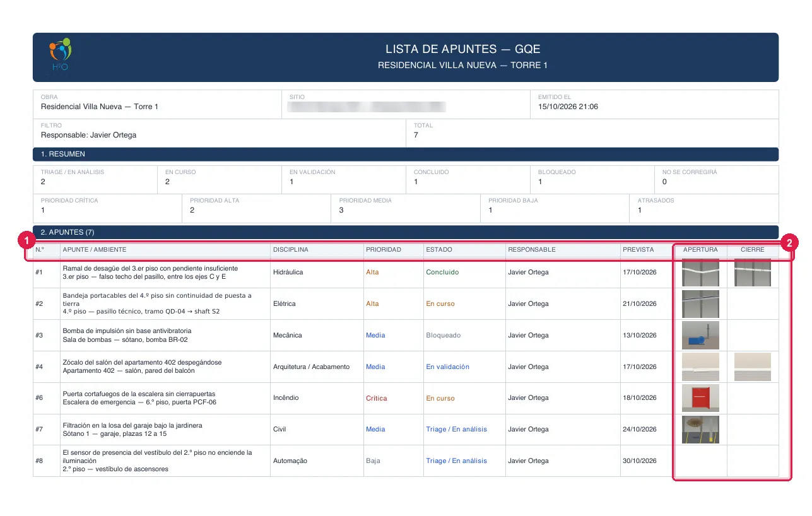Click the 'PREVISTA' column header
The width and height of the screenshot is (812, 516).
click(x=638, y=250)
